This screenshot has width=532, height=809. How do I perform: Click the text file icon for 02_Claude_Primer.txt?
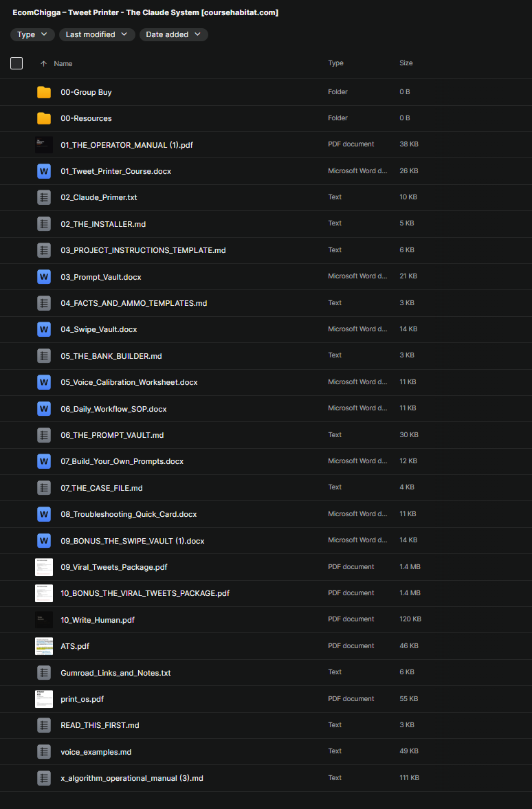tap(44, 197)
